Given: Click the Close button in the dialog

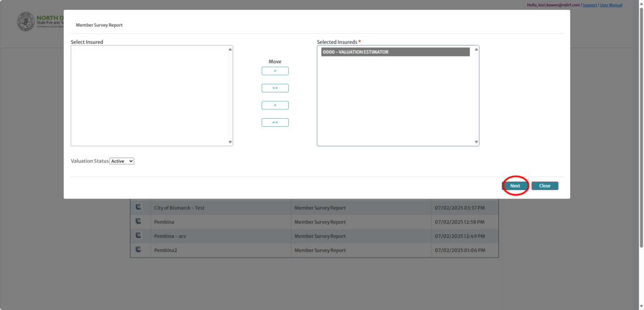Looking at the screenshot, I should pos(545,186).
